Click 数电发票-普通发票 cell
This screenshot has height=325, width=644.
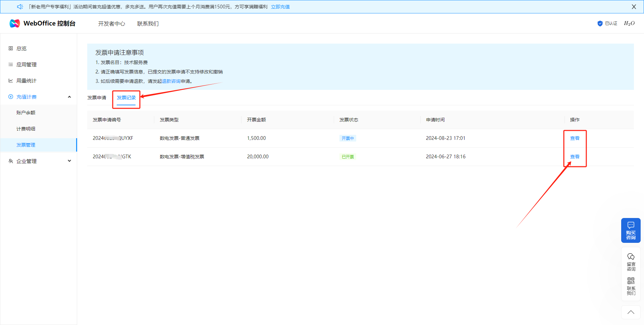point(179,138)
